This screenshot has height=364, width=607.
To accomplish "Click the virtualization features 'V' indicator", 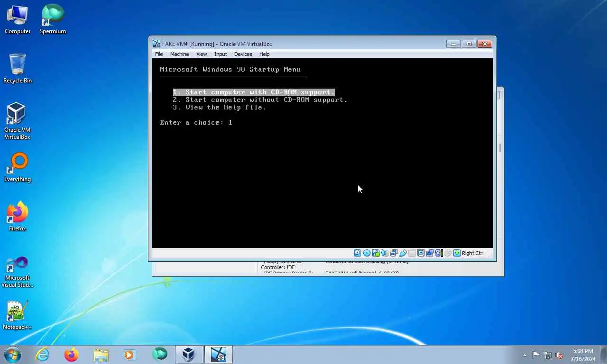I will point(439,253).
